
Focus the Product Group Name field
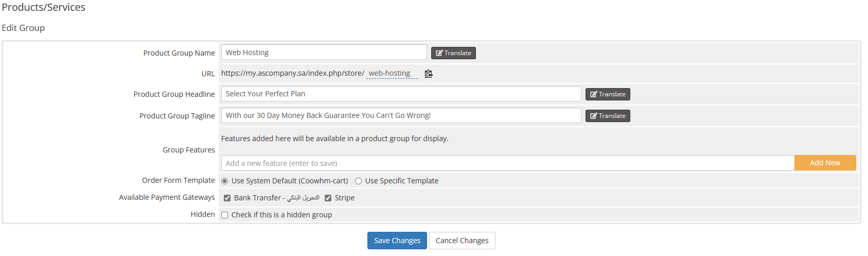coord(324,53)
